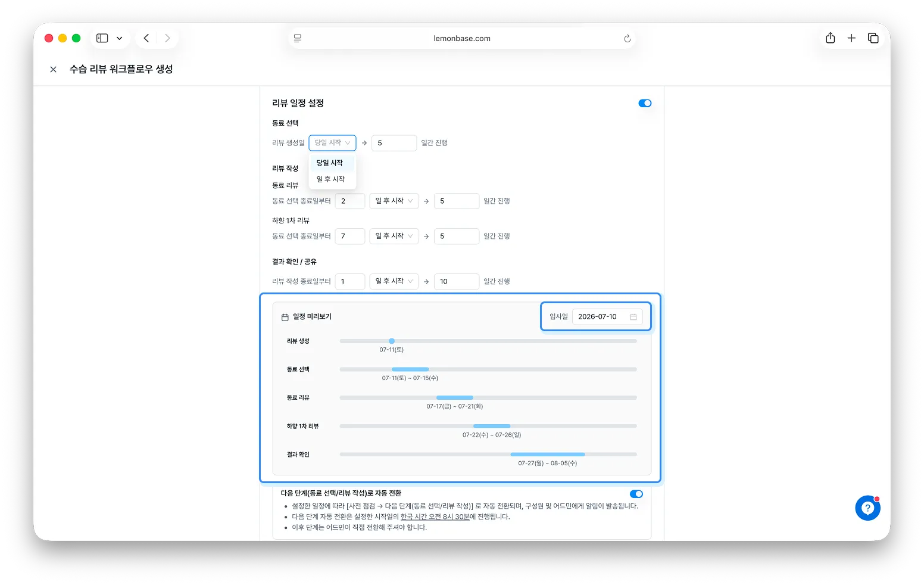
Task: Click the 리뷰 생성 timeline marker dot
Action: pos(392,341)
